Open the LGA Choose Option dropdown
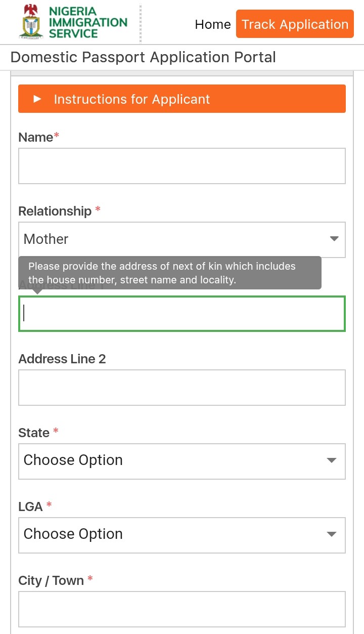 (182, 535)
